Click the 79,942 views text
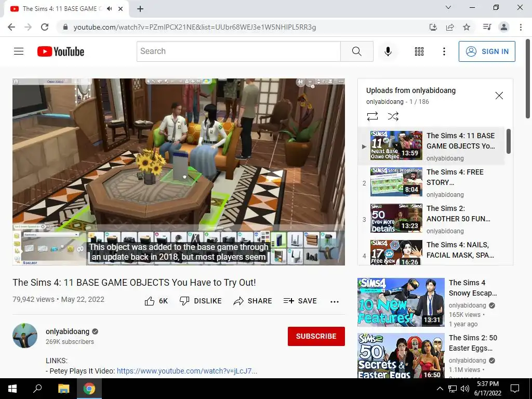Image resolution: width=532 pixels, height=399 pixels. (34, 300)
